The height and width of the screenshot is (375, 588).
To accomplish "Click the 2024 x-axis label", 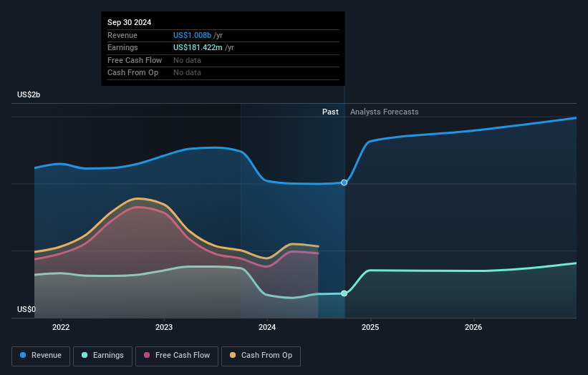I will pyautogui.click(x=267, y=327).
